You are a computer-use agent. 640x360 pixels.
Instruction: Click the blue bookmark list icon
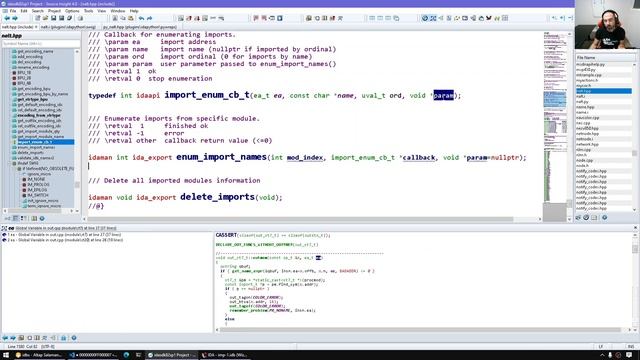click(x=280, y=18)
